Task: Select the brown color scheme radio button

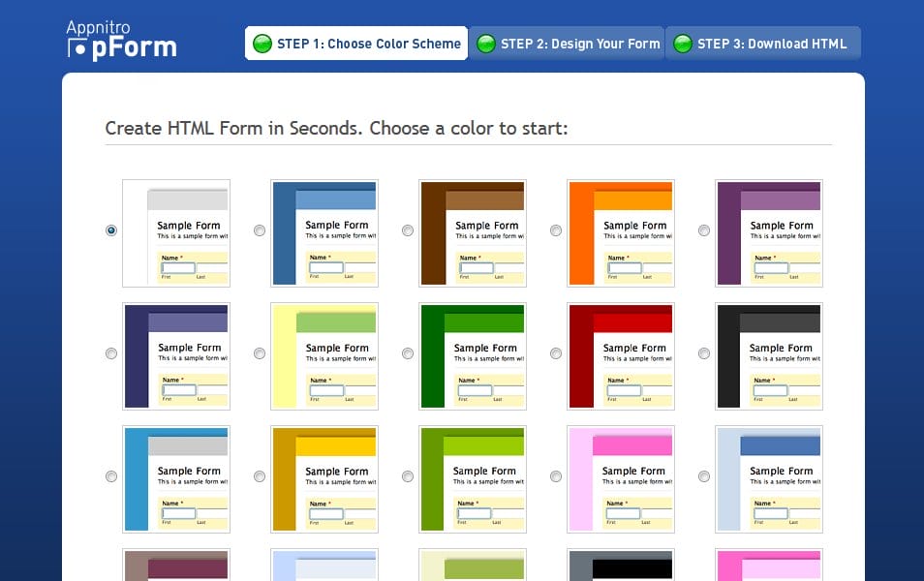Action: click(x=407, y=230)
